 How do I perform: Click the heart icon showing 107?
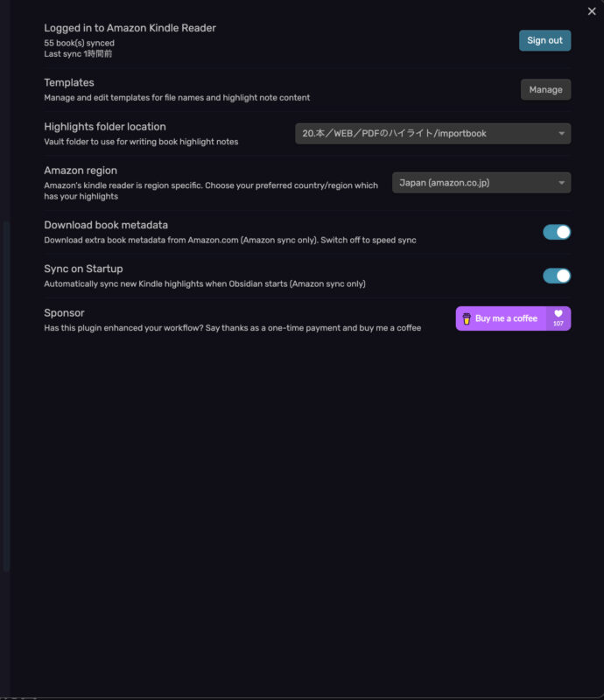[558, 315]
